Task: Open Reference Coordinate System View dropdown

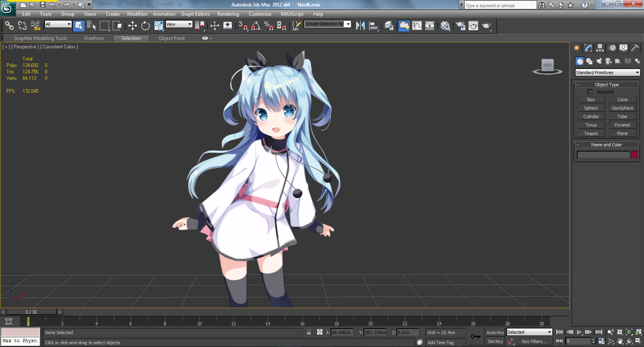Action: [x=179, y=24]
